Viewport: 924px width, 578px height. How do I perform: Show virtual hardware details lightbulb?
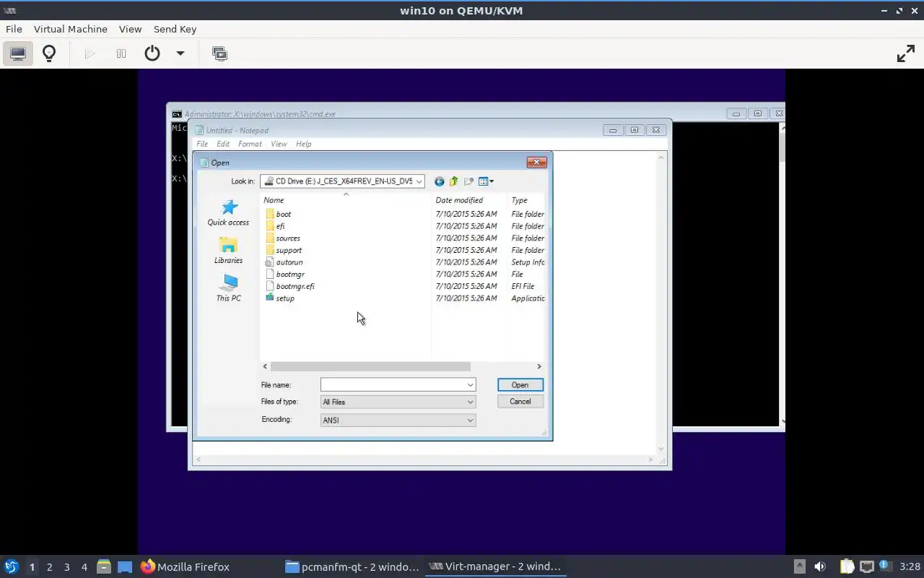pyautogui.click(x=49, y=53)
